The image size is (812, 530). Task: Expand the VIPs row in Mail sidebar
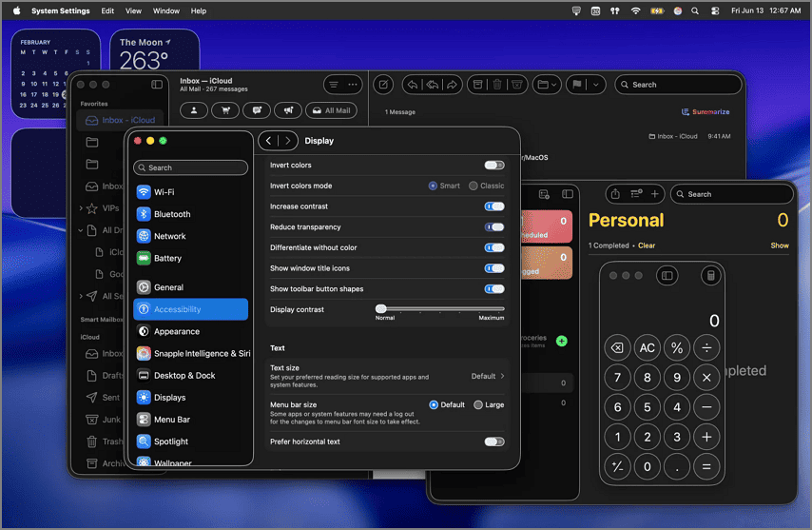pos(81,208)
